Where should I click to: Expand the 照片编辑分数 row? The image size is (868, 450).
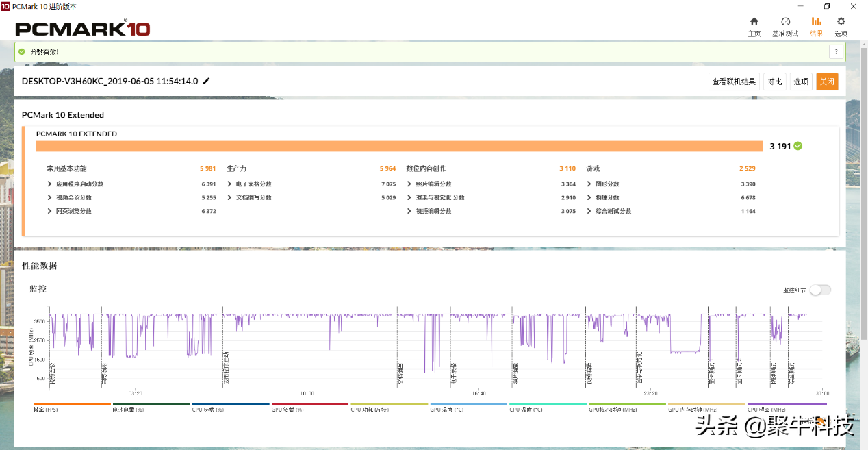pyautogui.click(x=409, y=184)
